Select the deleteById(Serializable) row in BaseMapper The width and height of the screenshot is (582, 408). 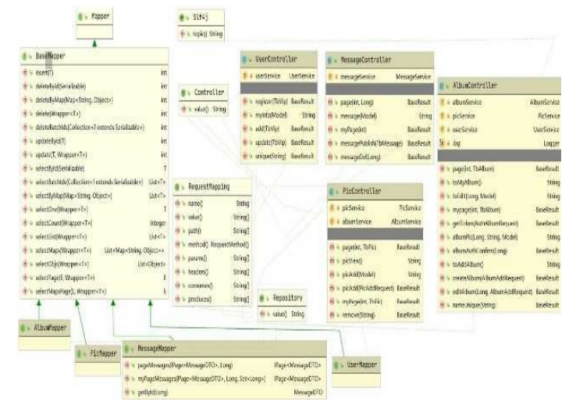point(94,87)
